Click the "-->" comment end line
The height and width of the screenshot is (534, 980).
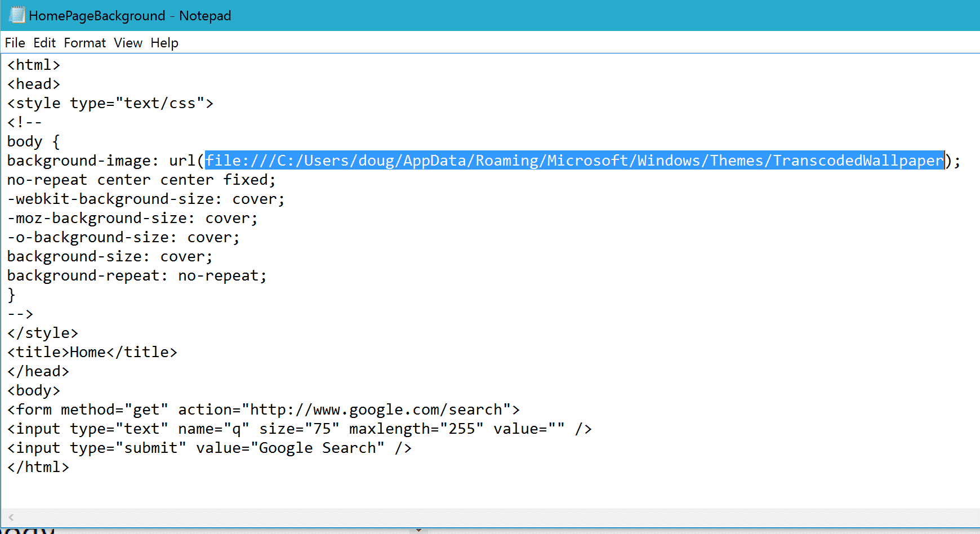click(20, 314)
